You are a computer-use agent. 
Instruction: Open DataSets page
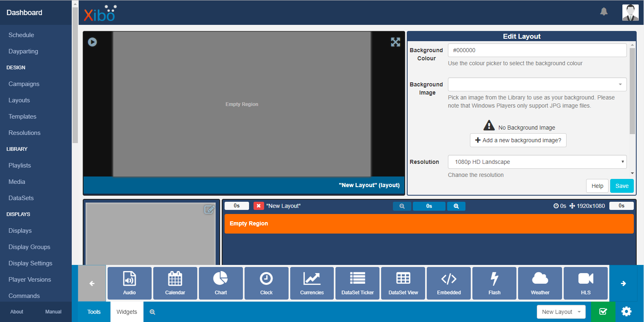point(21,198)
